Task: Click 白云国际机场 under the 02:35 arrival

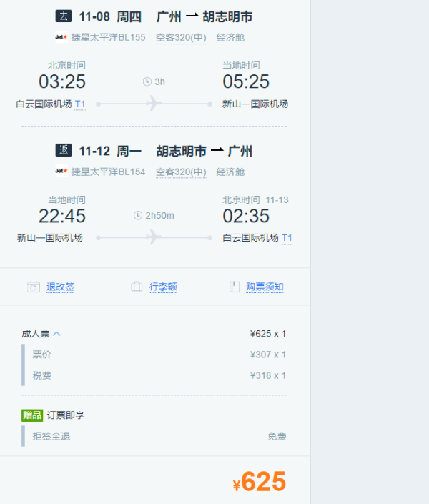Action: [251, 238]
